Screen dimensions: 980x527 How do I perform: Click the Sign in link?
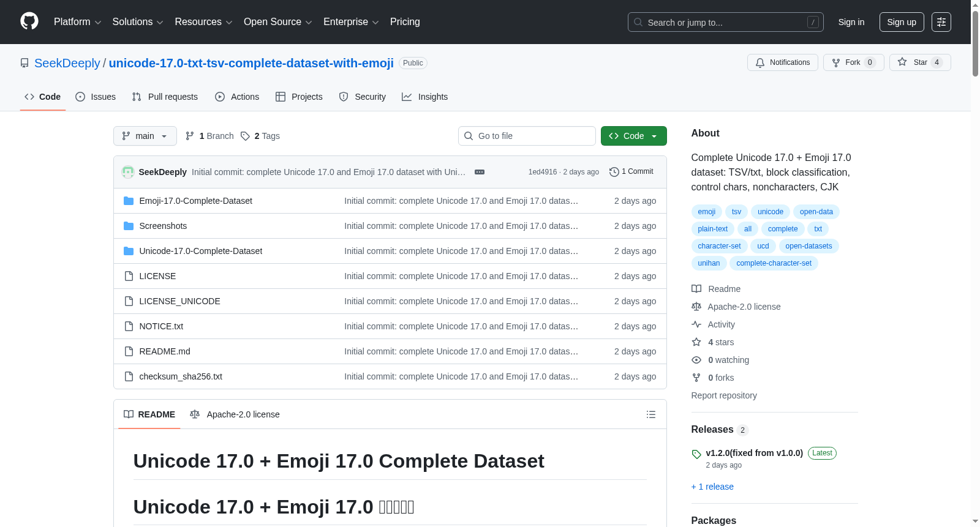click(x=851, y=22)
